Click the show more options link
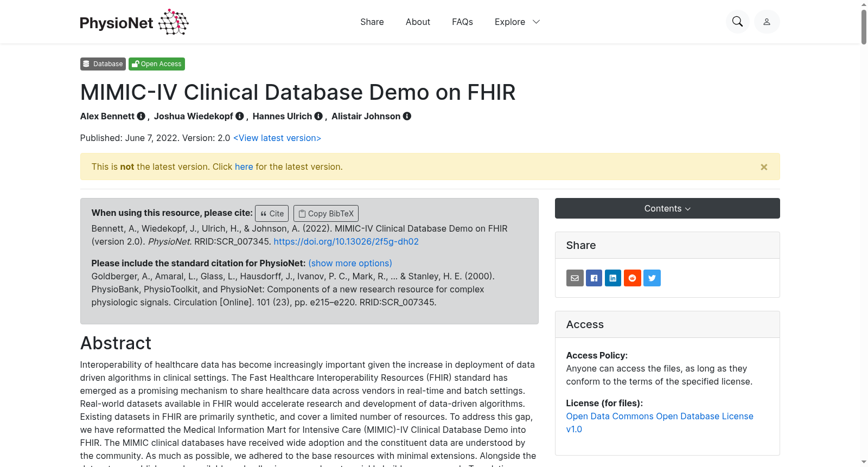 pos(350,263)
